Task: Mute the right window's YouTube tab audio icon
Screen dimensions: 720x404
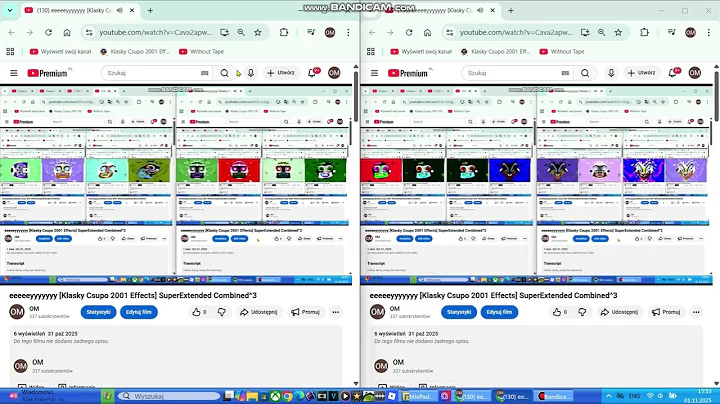Action: 480,10
